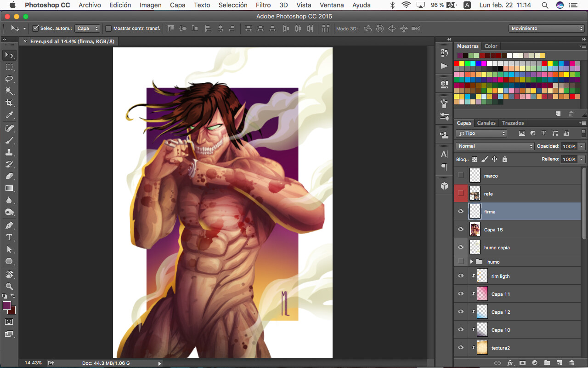Click the zoom percentage field 14.43%
The height and width of the screenshot is (368, 588).
(33, 363)
